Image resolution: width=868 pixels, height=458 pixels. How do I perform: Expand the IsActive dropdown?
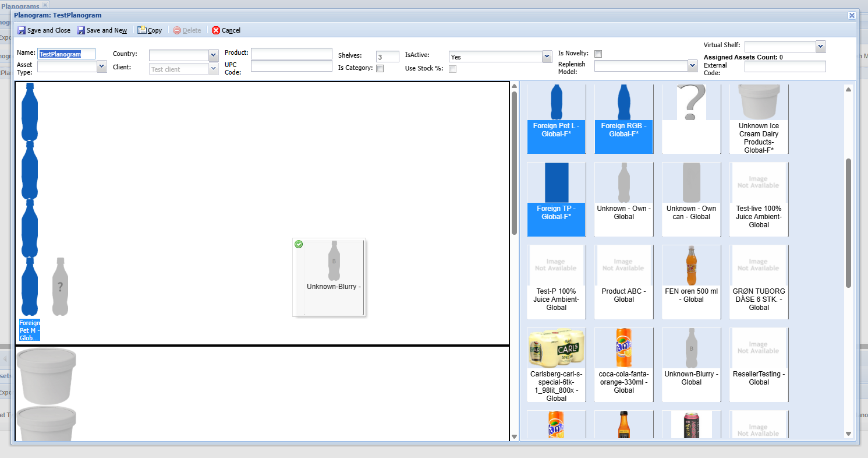547,57
